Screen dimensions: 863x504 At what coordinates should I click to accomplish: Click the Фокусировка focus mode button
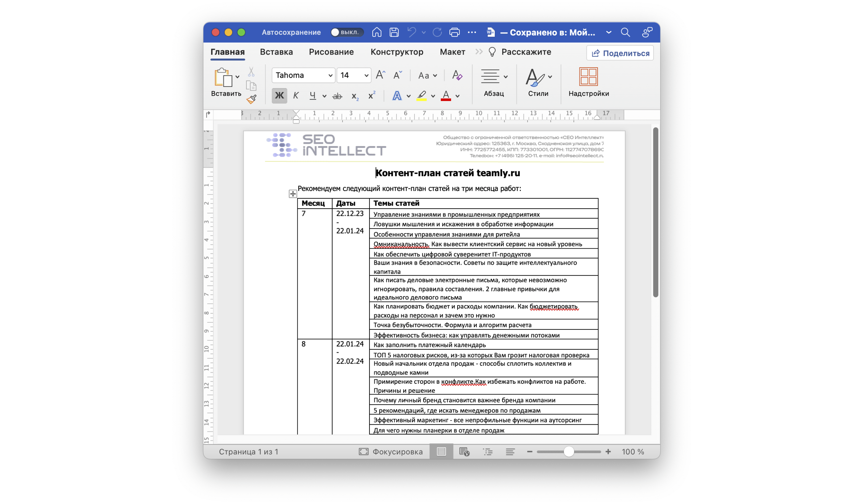pos(391,452)
